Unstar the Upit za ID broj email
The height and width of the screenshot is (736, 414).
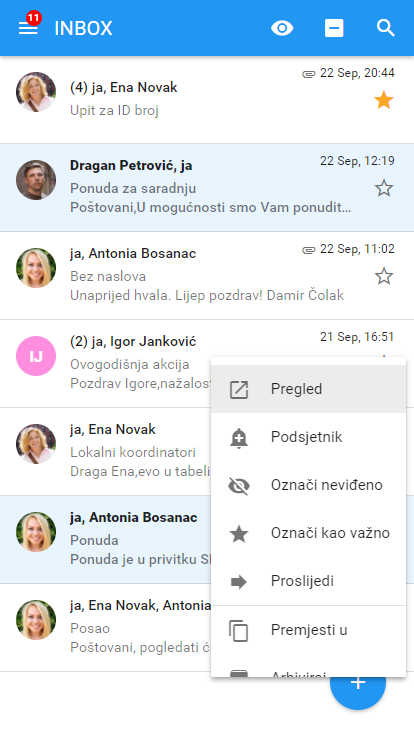click(x=383, y=100)
